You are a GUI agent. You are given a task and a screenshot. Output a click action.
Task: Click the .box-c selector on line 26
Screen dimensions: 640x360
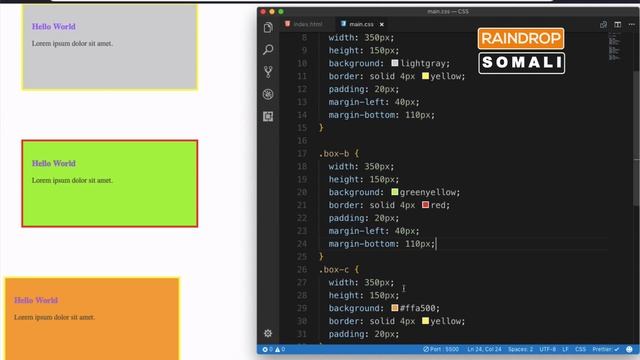[x=334, y=269]
